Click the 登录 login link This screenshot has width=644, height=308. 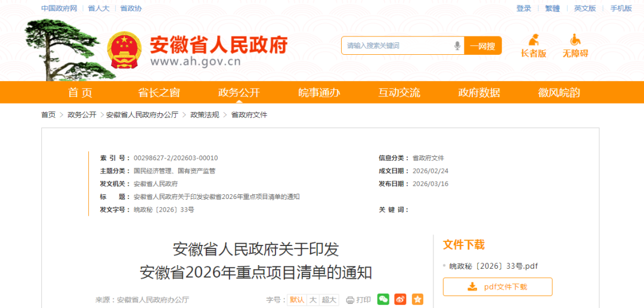pos(524,8)
